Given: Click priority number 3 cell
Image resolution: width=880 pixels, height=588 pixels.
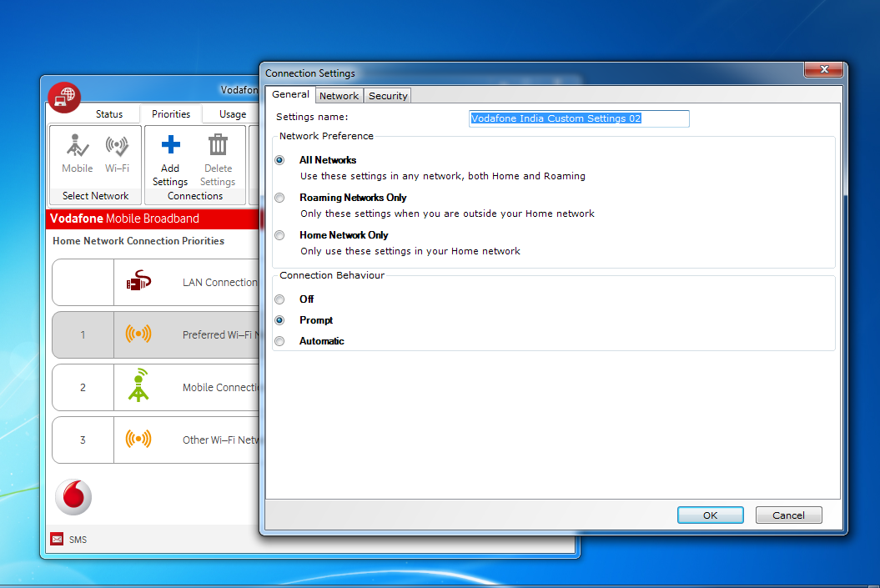Looking at the screenshot, I should [x=83, y=440].
